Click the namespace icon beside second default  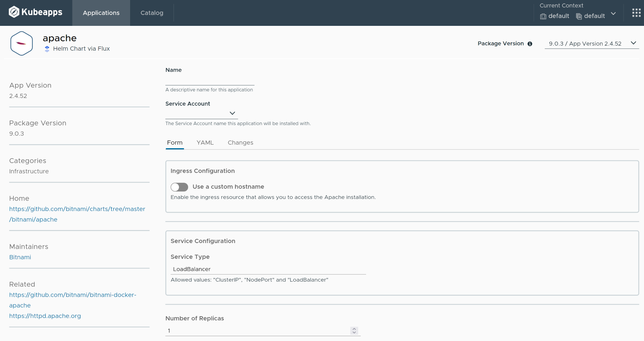[x=579, y=16]
